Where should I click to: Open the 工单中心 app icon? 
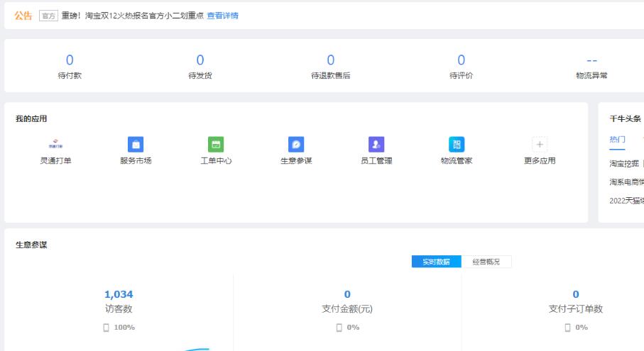pos(216,145)
